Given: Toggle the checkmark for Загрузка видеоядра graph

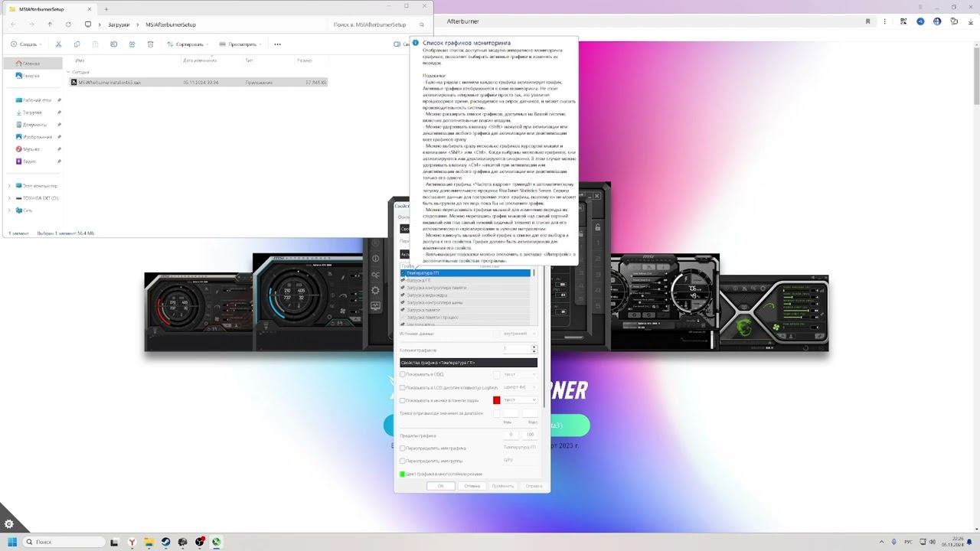Looking at the screenshot, I should (x=403, y=295).
